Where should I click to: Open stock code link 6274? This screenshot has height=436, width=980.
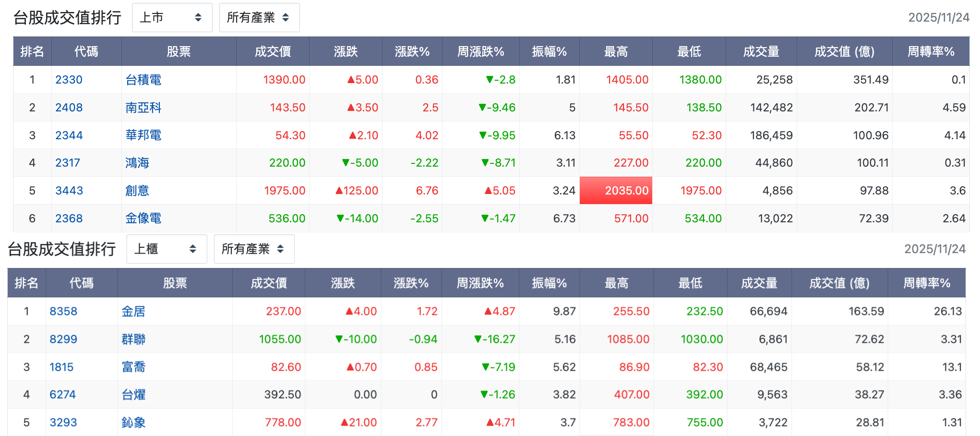[x=62, y=395]
